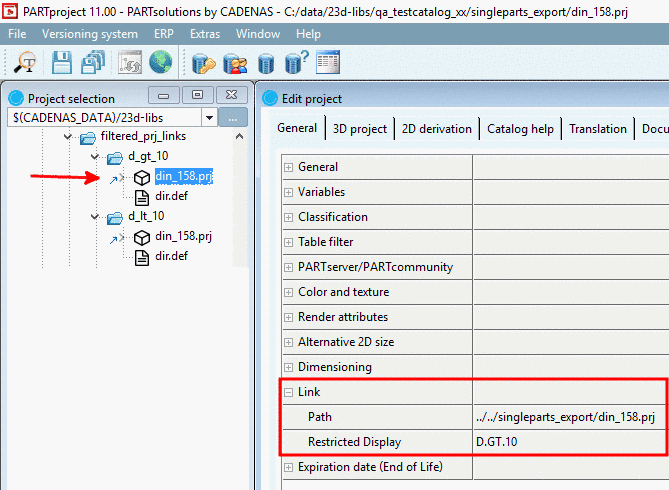This screenshot has height=490, width=669.
Task: Click the blue circle icon beside Edit project
Action: (270, 98)
